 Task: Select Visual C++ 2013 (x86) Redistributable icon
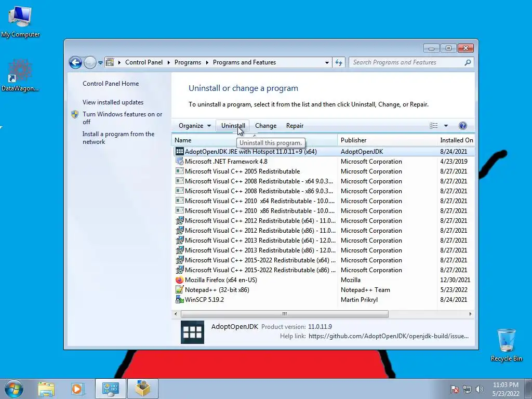point(179,250)
